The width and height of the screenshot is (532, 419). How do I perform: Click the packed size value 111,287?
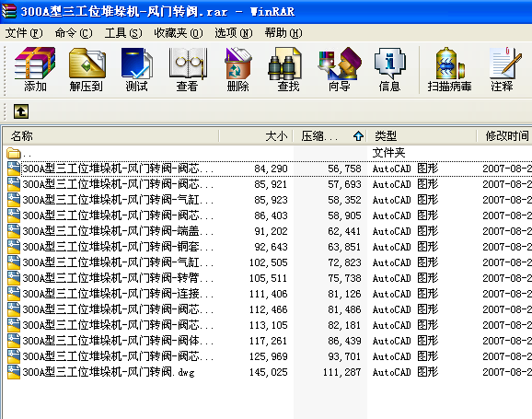point(342,372)
